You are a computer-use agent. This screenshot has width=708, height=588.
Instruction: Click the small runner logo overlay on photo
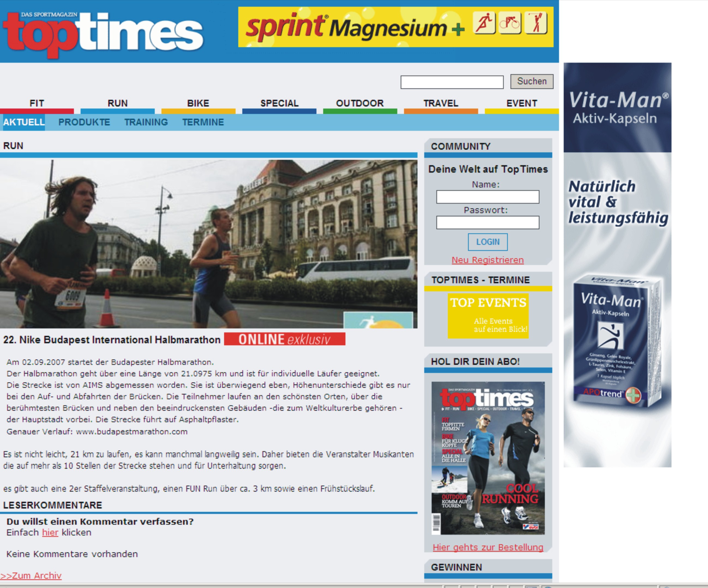point(378,320)
